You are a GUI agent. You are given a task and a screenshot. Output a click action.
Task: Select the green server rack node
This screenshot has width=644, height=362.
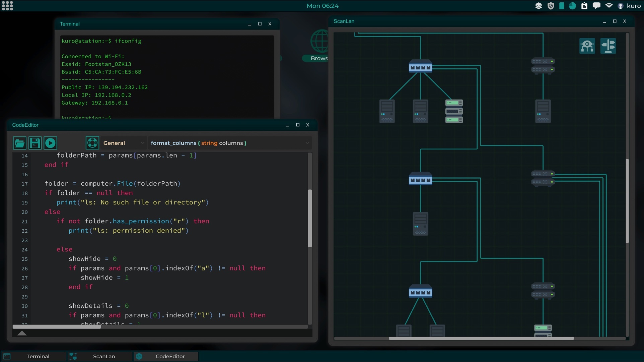click(454, 111)
